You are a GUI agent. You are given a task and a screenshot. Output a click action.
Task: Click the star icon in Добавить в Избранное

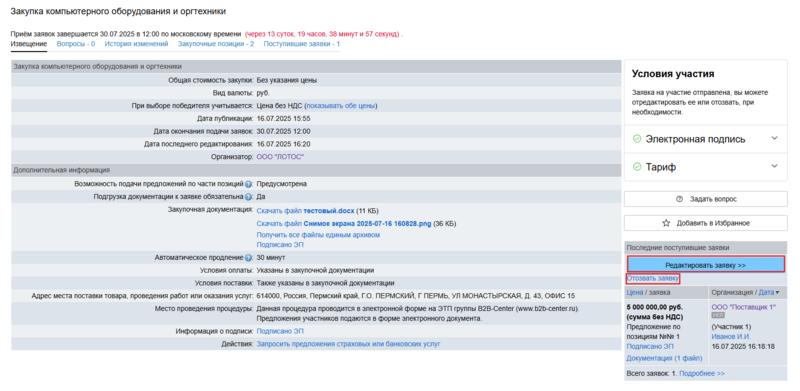[x=666, y=223]
